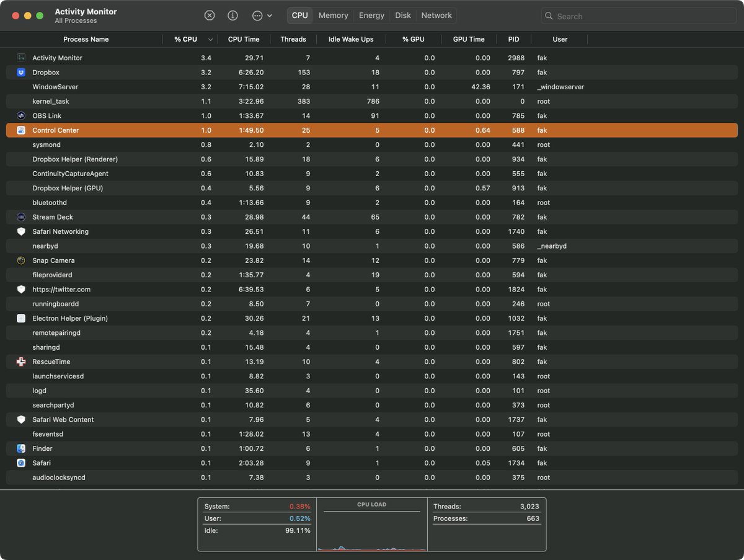Click the Threads 3,023 count
The width and height of the screenshot is (744, 560).
(529, 507)
